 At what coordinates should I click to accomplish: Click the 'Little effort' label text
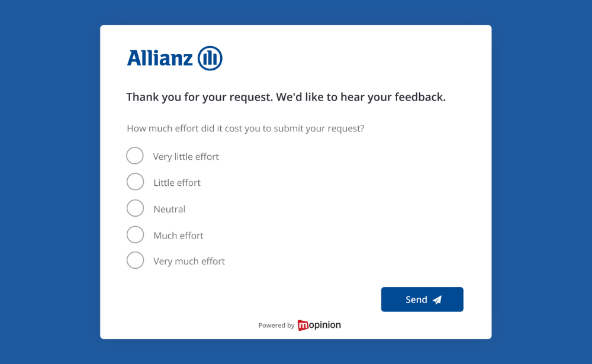pos(176,182)
